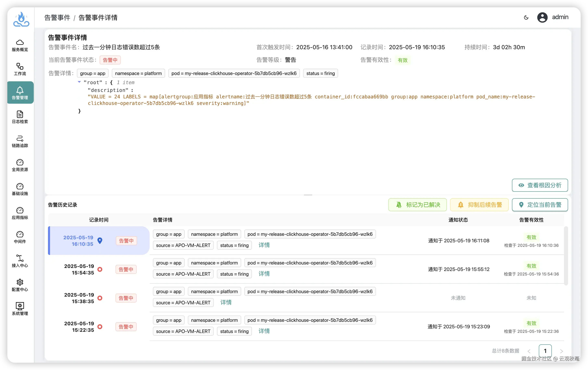
Task: Select the 2025-05-19 15:54:35 timeline marker
Action: [100, 269]
